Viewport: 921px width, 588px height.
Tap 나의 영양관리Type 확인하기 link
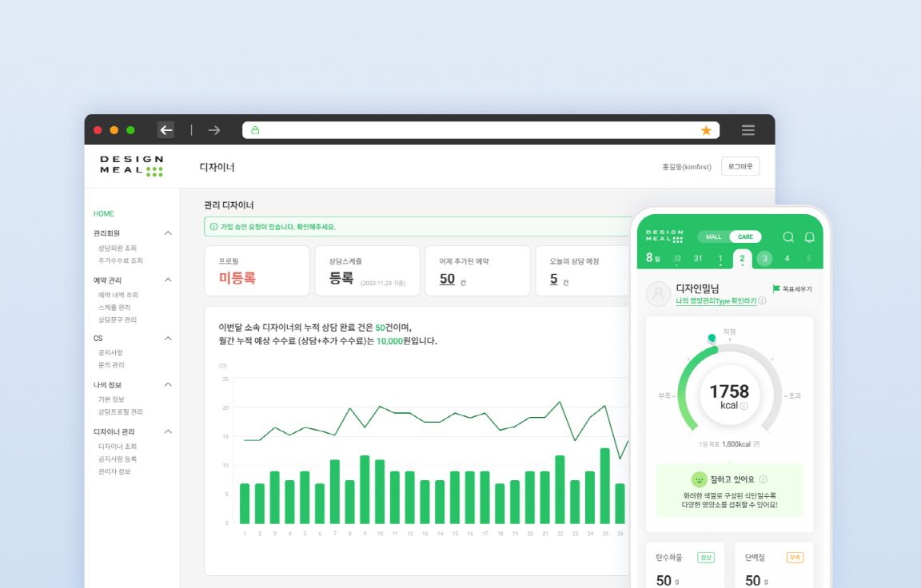coord(716,300)
